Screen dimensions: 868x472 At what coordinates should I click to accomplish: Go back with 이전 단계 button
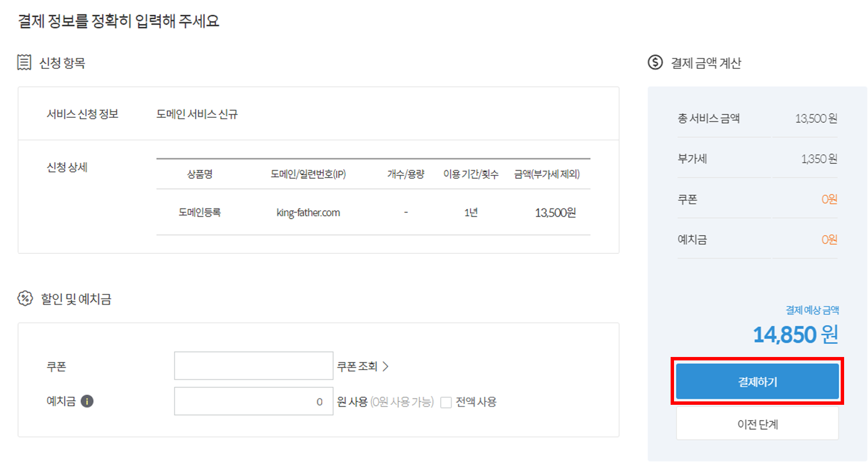pos(757,424)
